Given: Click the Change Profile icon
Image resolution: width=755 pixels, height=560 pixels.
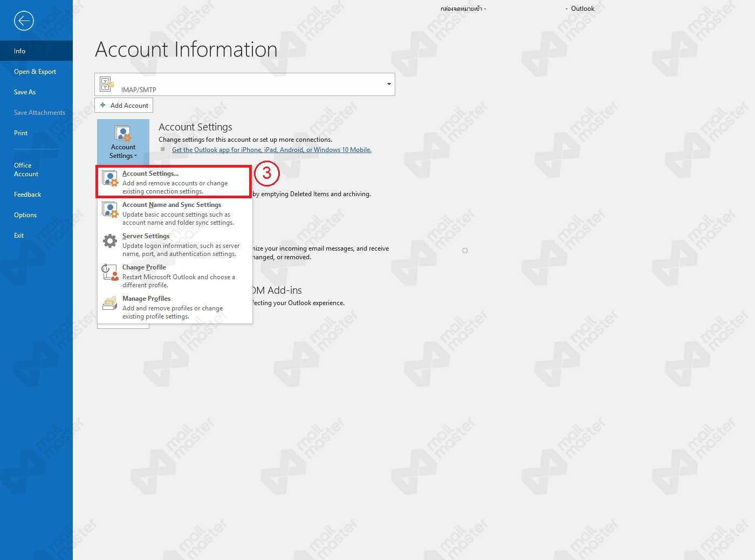Looking at the screenshot, I should pyautogui.click(x=110, y=272).
